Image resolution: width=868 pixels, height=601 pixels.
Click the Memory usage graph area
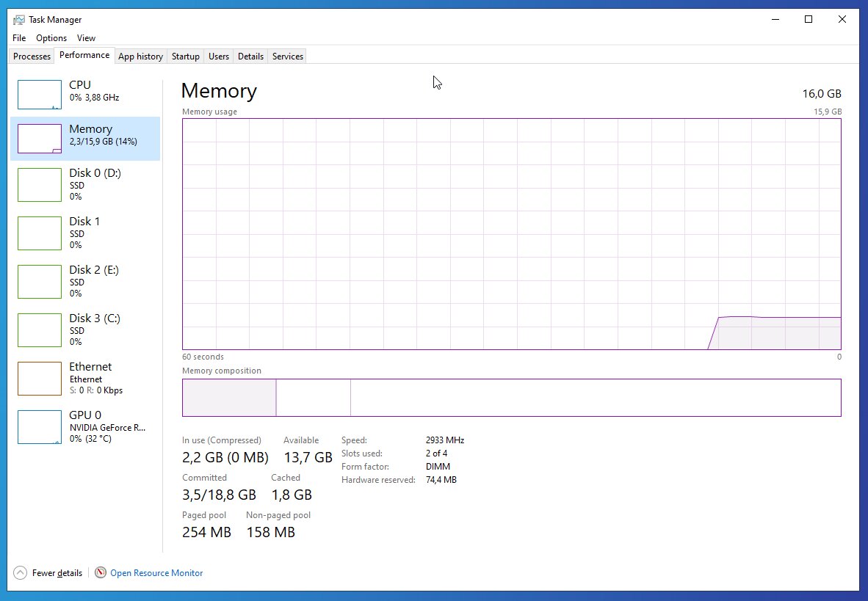click(512, 233)
